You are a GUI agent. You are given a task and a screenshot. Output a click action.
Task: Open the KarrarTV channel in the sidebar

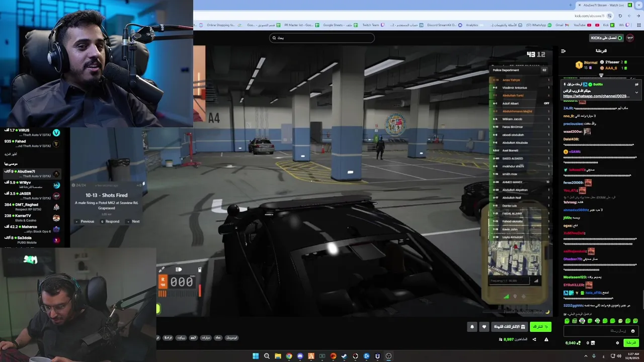point(31,218)
